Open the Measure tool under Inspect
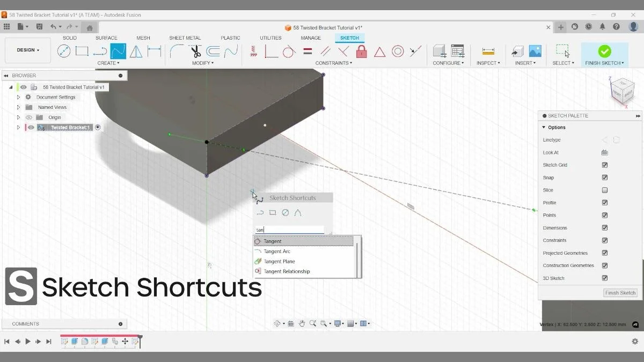Image resolution: width=644 pixels, height=362 pixels. pos(487,51)
